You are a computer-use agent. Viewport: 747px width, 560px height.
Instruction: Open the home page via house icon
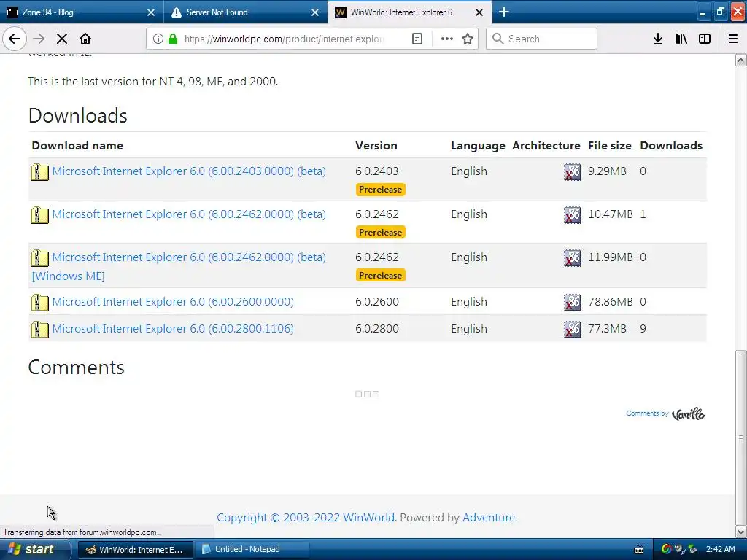point(85,39)
